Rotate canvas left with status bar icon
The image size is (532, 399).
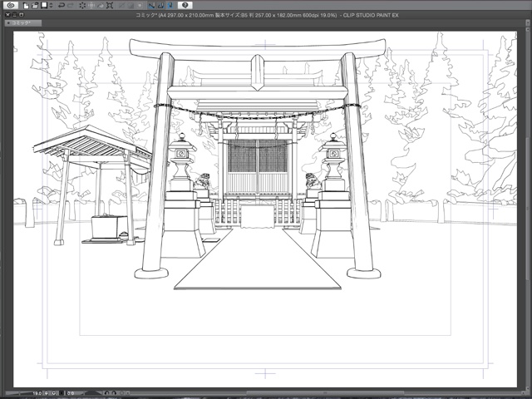coord(106,393)
